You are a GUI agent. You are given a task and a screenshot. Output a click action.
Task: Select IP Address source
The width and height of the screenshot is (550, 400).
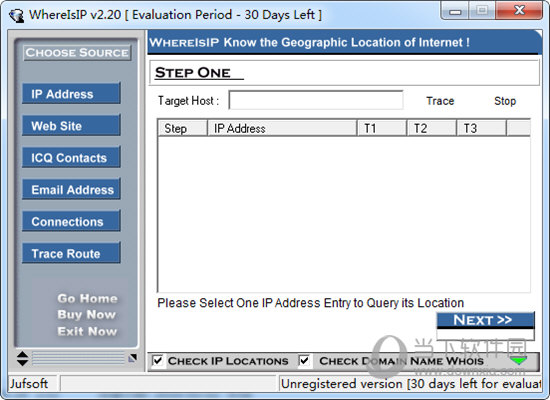(x=71, y=94)
